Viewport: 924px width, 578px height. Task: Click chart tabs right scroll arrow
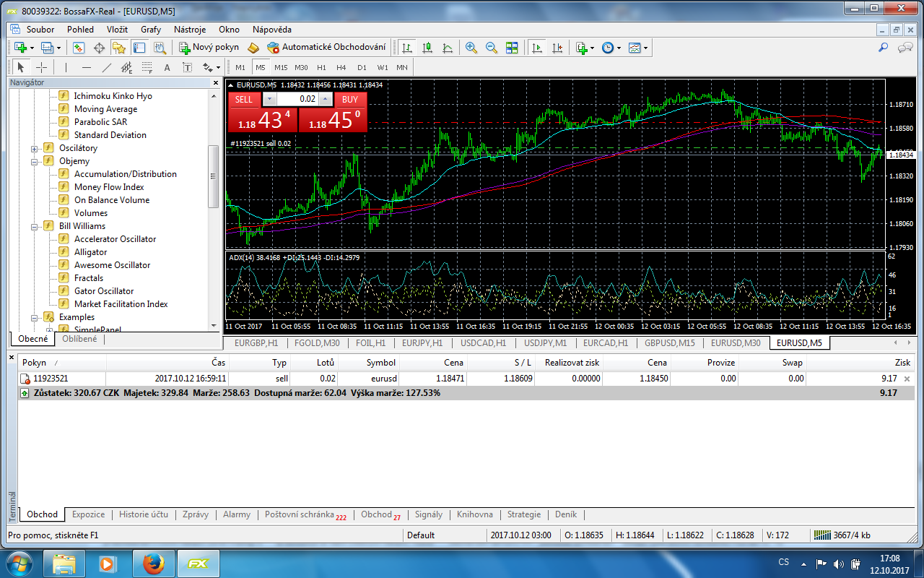tap(909, 343)
